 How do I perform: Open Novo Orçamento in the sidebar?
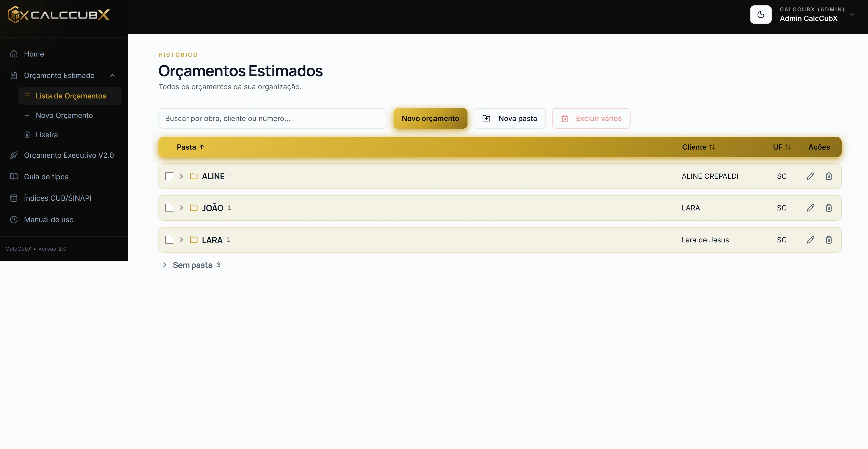pos(70,115)
